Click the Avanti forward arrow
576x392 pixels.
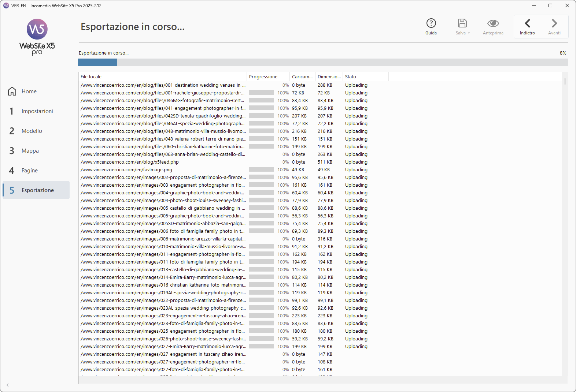(x=554, y=23)
